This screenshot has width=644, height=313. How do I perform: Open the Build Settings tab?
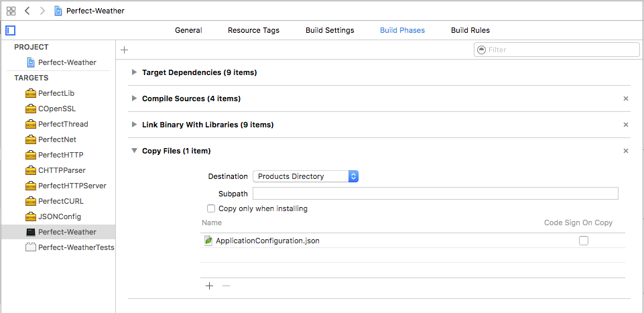(x=330, y=30)
